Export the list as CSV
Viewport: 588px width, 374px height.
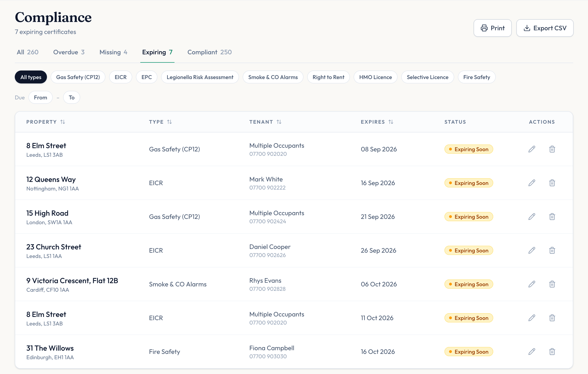(545, 28)
